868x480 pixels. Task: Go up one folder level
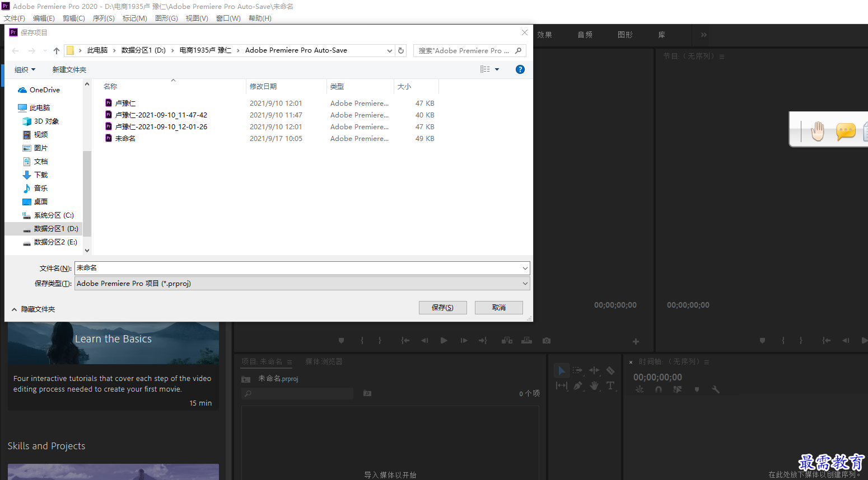(x=57, y=50)
